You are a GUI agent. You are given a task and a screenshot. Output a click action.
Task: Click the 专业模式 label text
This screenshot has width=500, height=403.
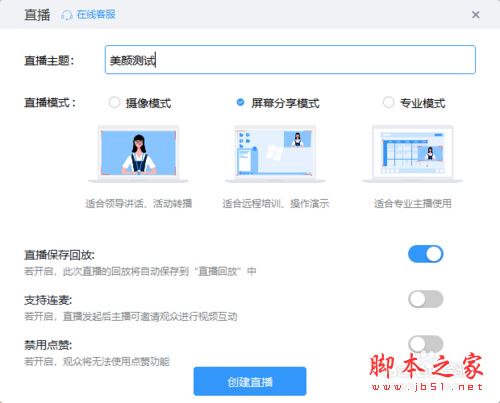tap(422, 103)
